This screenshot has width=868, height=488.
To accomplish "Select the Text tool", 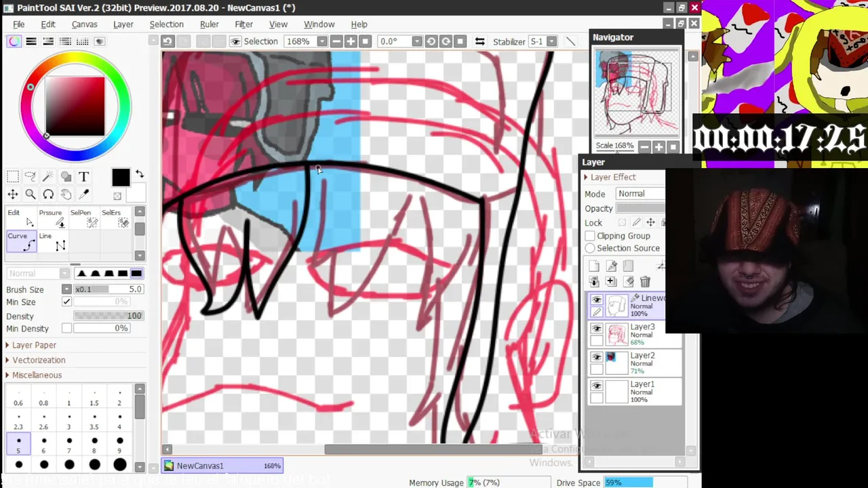I will point(83,177).
